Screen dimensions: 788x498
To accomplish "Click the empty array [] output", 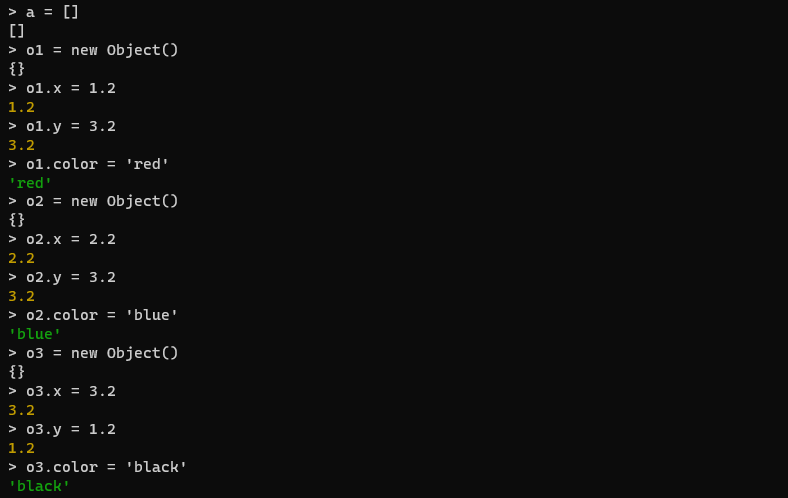I will [17, 31].
